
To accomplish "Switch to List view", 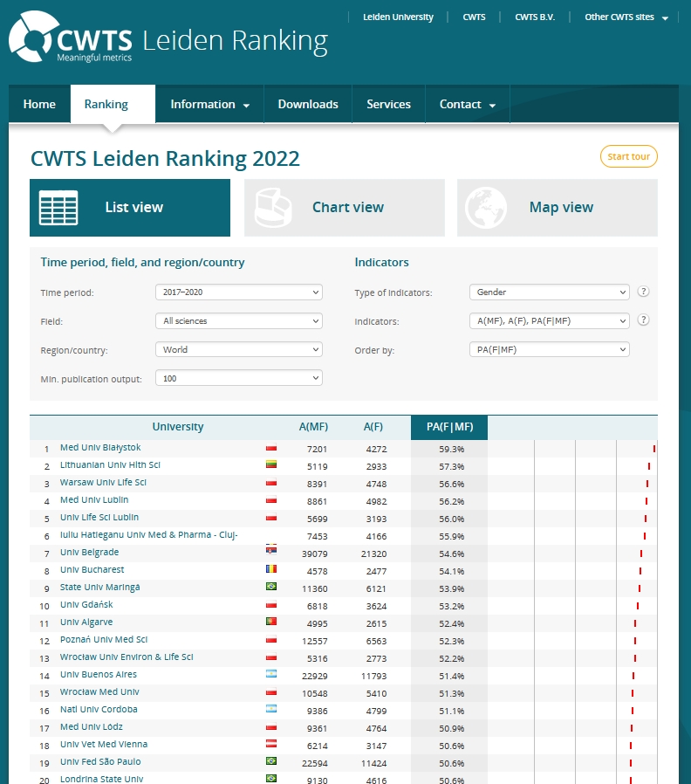I will pyautogui.click(x=130, y=208).
